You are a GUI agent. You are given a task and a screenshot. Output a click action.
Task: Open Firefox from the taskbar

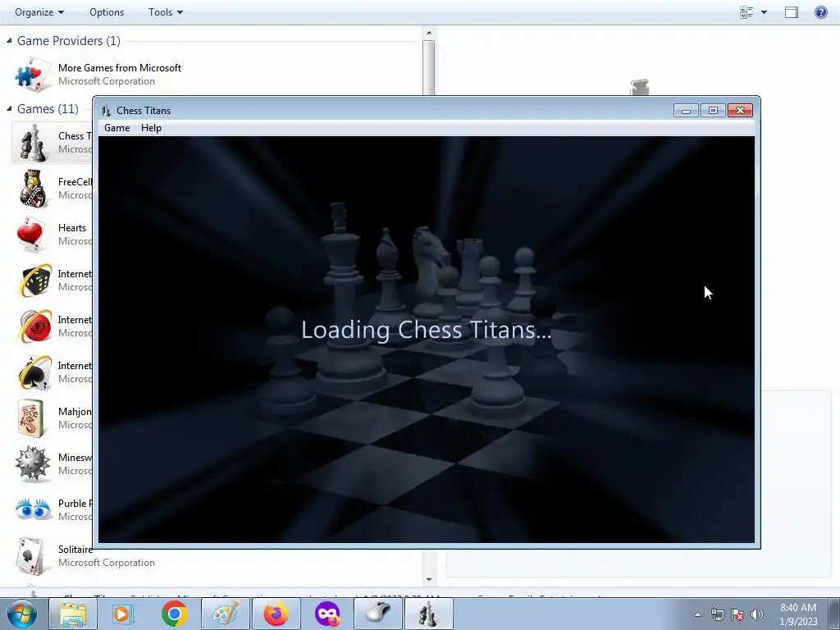[276, 614]
